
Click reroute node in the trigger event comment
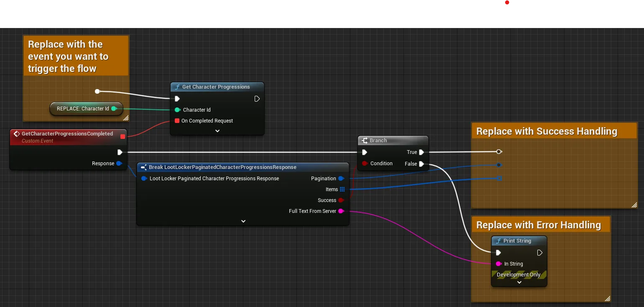[x=97, y=91]
